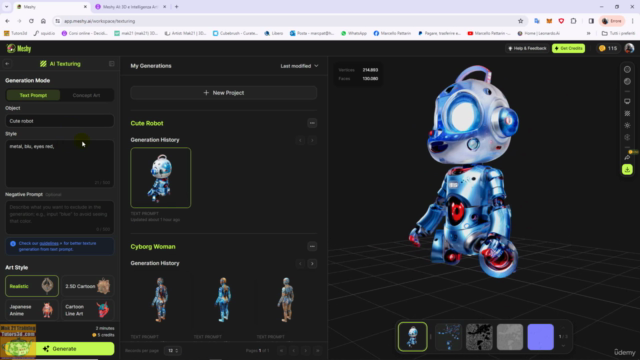Open the Last modified sort dropdown
The height and width of the screenshot is (360, 640).
point(299,66)
